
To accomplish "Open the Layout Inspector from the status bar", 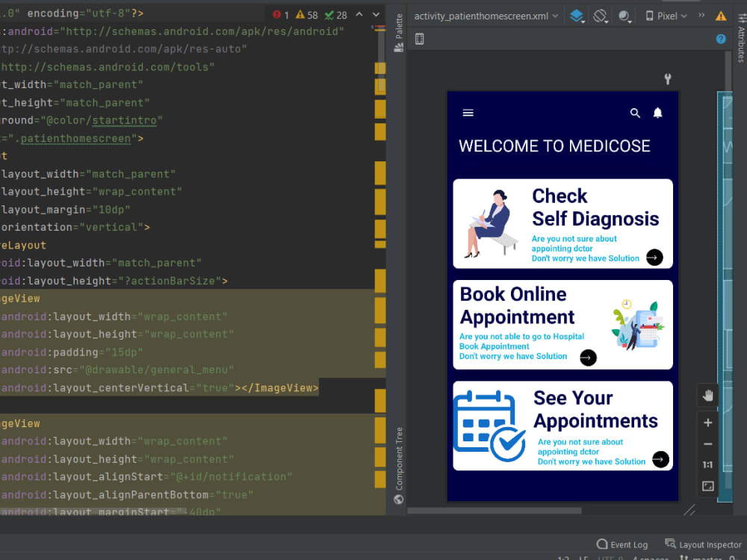I will tap(703, 544).
